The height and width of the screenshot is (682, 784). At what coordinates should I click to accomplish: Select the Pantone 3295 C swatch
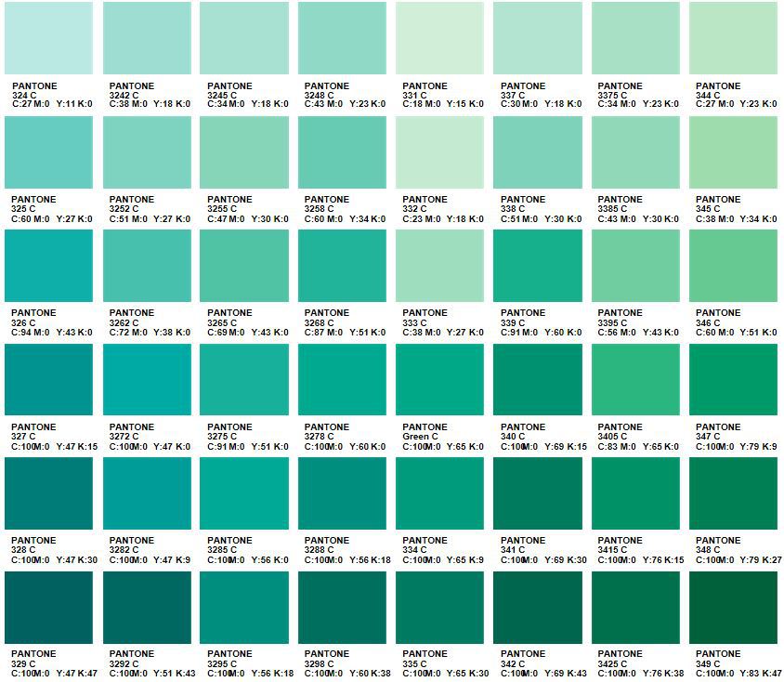[244, 608]
